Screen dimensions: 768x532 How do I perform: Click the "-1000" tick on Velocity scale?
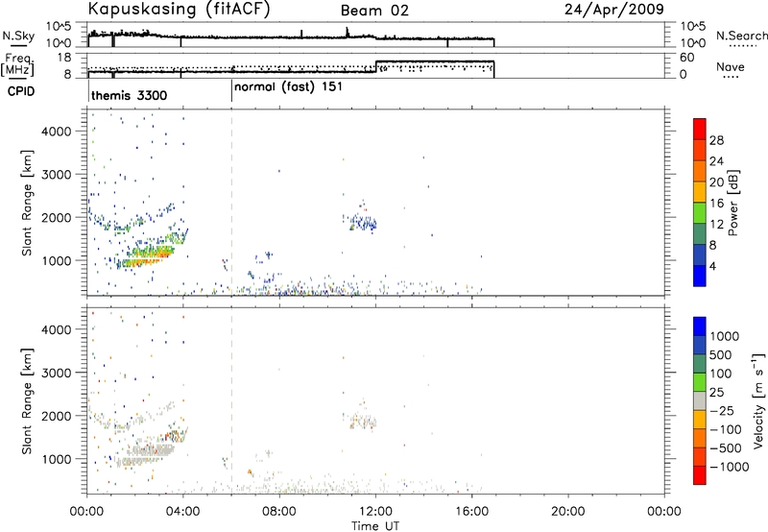[x=730, y=467]
